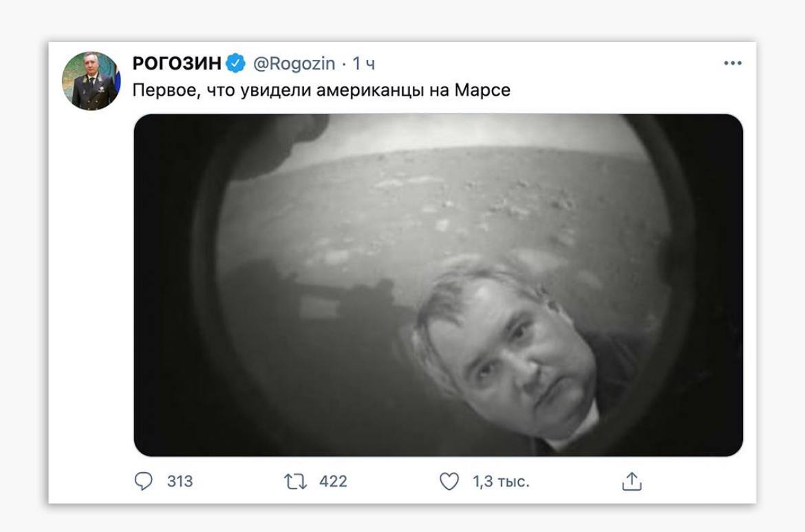Click the reply speech bubble icon
Image resolution: width=805 pixels, height=532 pixels.
pyautogui.click(x=143, y=481)
